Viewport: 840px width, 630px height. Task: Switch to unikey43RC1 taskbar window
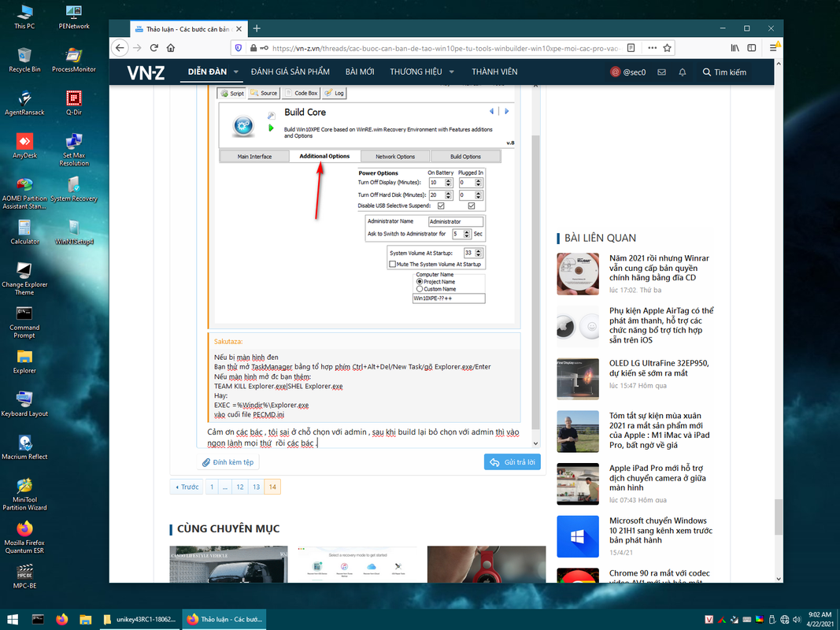click(x=140, y=619)
